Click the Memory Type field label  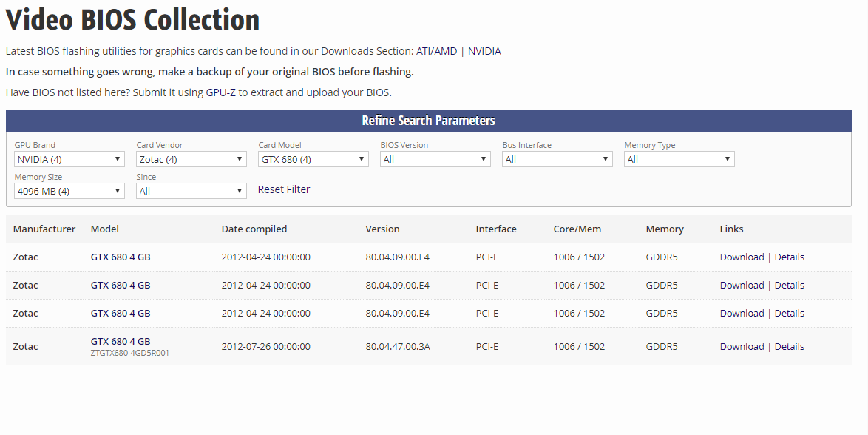pos(650,145)
